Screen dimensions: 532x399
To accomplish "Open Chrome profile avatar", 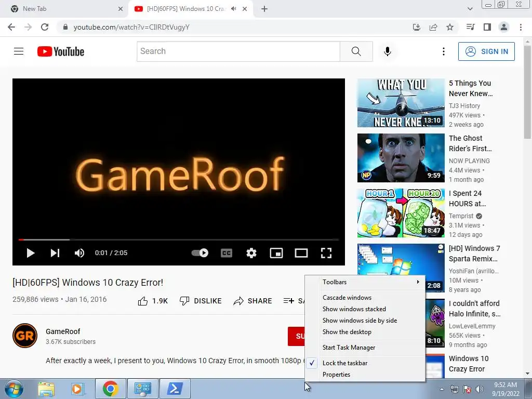I will point(504,27).
